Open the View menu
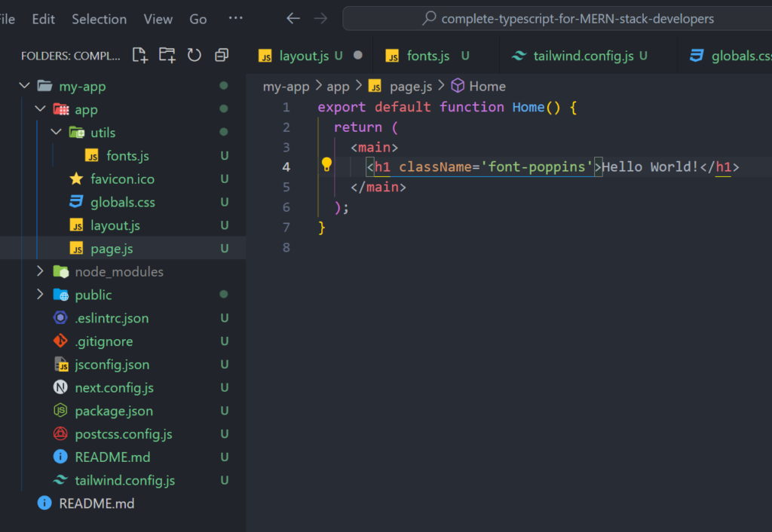The height and width of the screenshot is (532, 772). pyautogui.click(x=158, y=19)
